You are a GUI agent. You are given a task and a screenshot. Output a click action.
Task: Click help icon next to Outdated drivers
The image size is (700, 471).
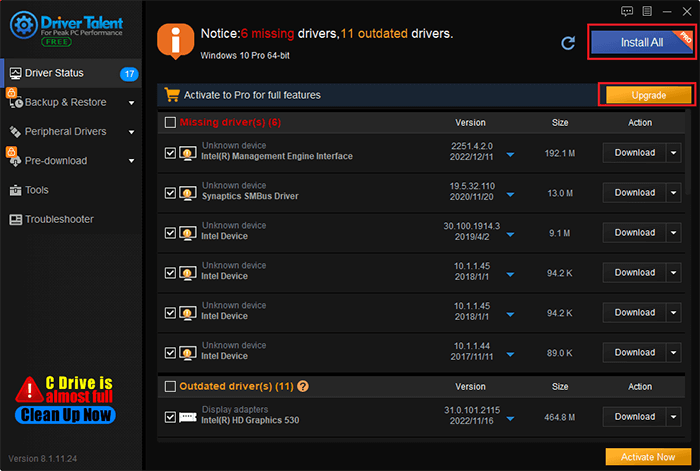click(x=303, y=386)
